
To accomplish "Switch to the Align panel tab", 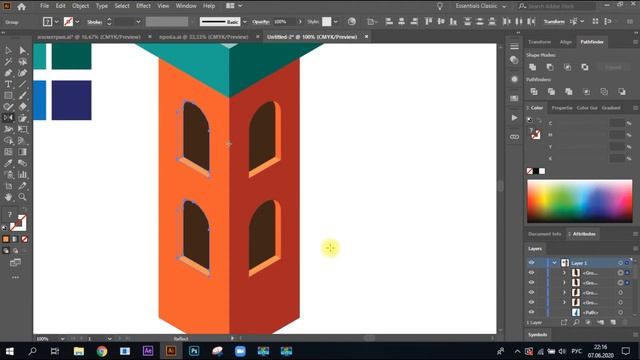I will 566,42.
